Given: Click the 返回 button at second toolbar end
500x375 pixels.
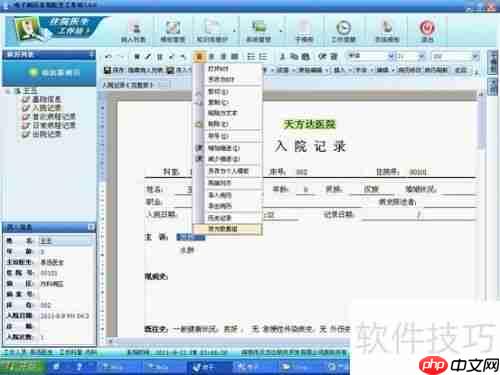Looking at the screenshot, I should (461, 70).
